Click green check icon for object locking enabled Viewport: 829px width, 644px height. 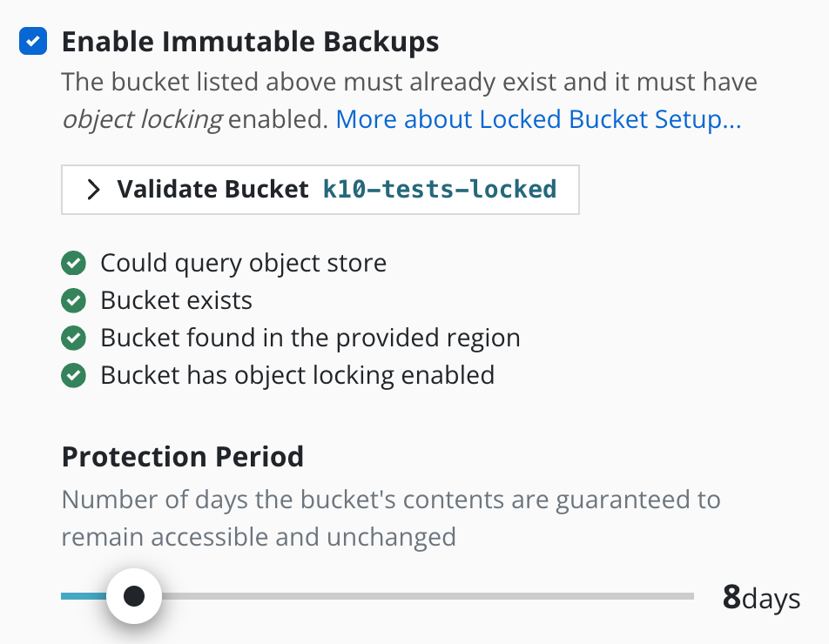[x=73, y=376]
